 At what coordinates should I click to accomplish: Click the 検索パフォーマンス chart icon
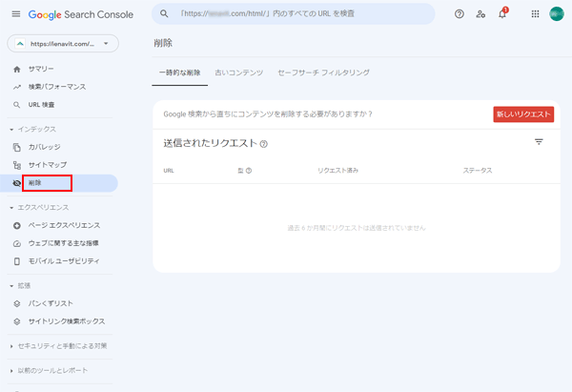[x=17, y=87]
